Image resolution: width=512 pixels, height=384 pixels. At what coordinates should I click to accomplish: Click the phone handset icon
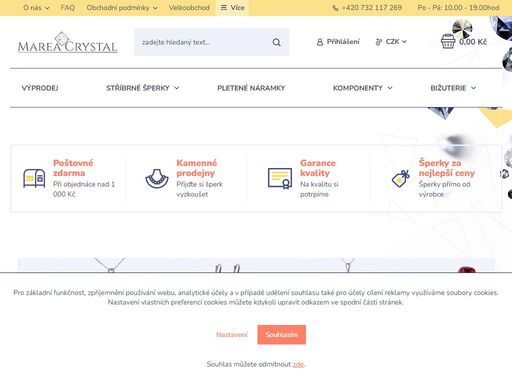(x=336, y=8)
